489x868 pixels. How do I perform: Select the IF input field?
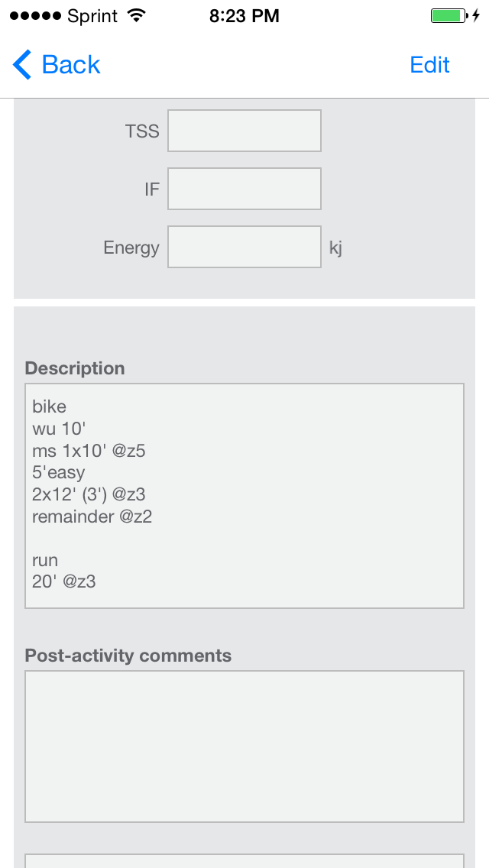(x=244, y=189)
